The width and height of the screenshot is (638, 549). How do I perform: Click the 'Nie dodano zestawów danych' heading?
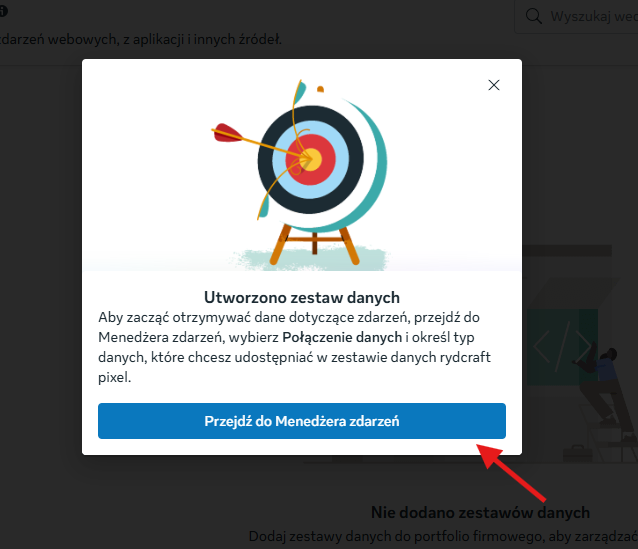(481, 512)
